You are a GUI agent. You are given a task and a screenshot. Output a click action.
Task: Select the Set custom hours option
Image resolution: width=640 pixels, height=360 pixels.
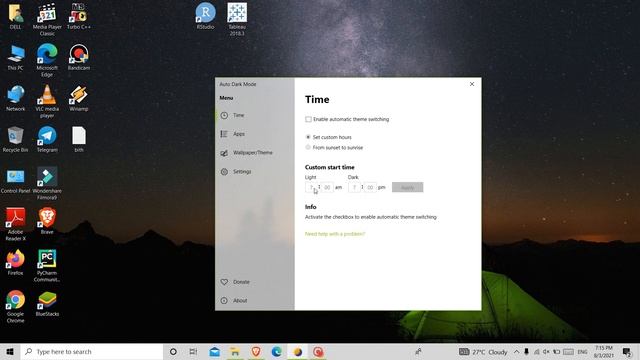tap(308, 137)
